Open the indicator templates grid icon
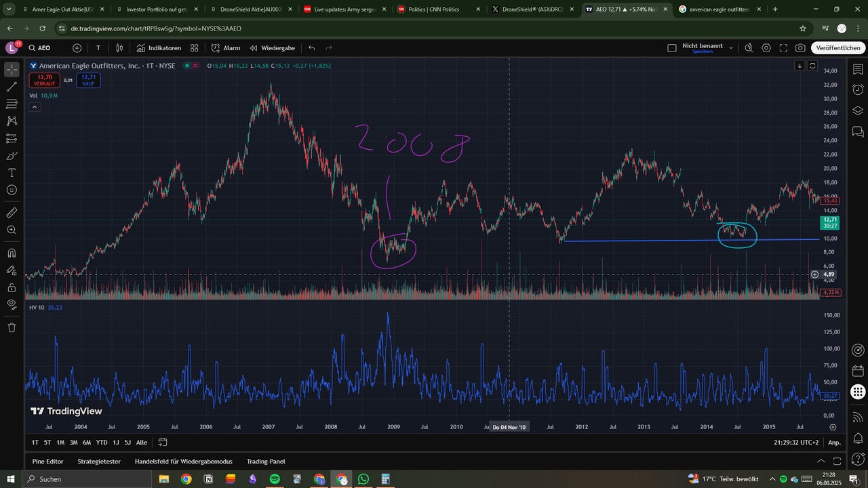 [x=194, y=48]
